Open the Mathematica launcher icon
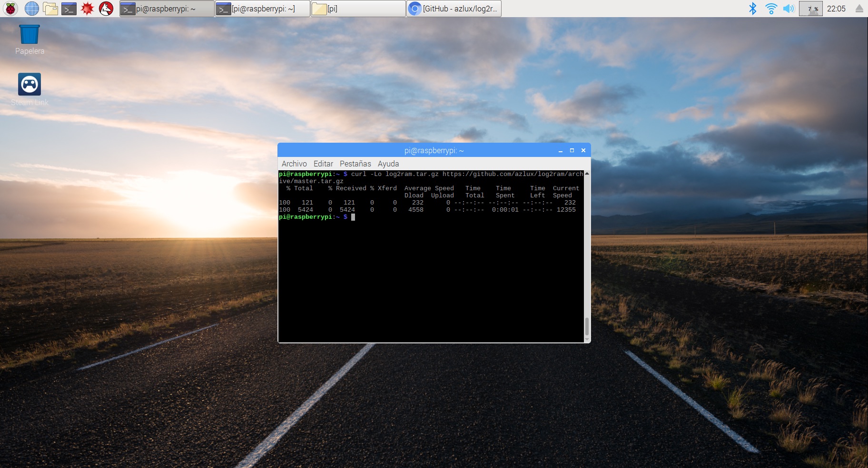 88,9
